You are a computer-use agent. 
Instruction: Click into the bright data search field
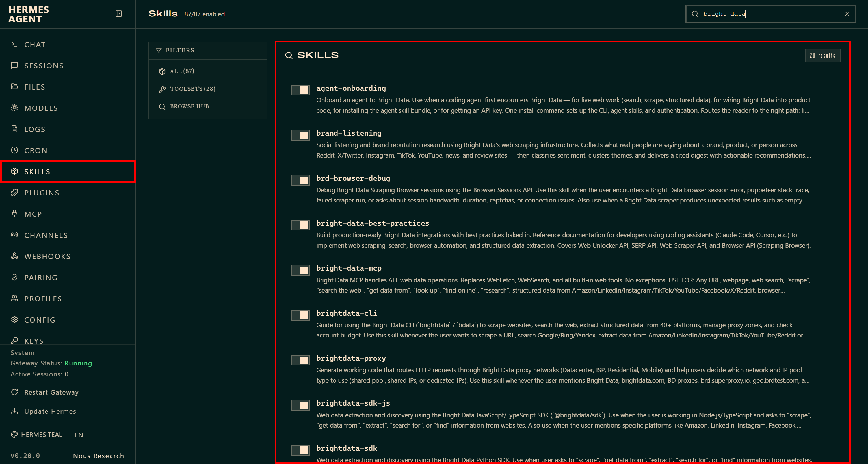pyautogui.click(x=770, y=14)
